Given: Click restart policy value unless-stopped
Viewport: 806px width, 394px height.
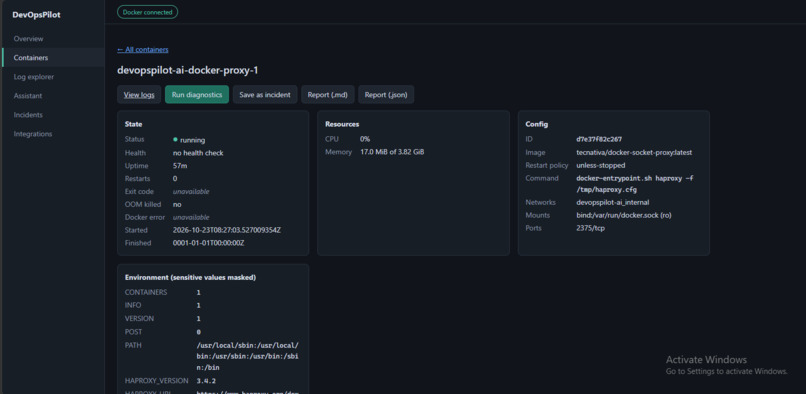Looking at the screenshot, I should point(601,166).
